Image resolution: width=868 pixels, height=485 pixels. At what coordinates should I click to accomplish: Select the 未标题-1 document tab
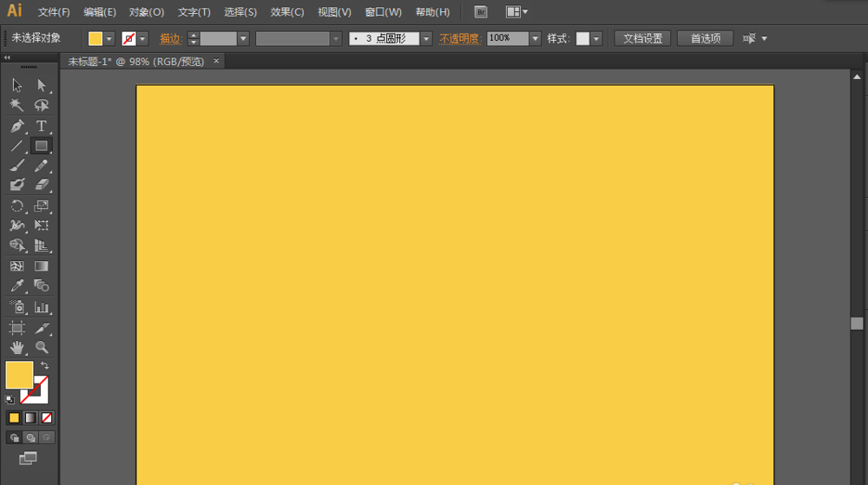click(x=135, y=62)
